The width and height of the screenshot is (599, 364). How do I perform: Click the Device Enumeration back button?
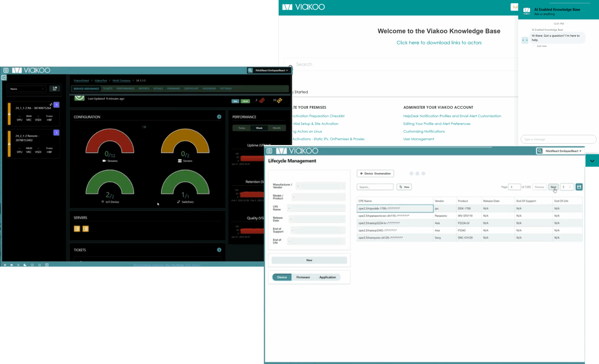click(375, 174)
